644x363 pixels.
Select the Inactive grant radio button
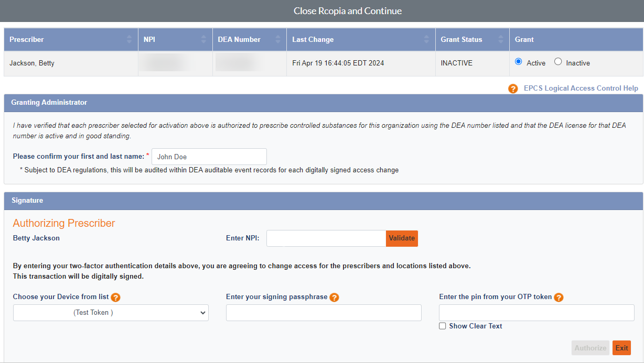click(558, 62)
